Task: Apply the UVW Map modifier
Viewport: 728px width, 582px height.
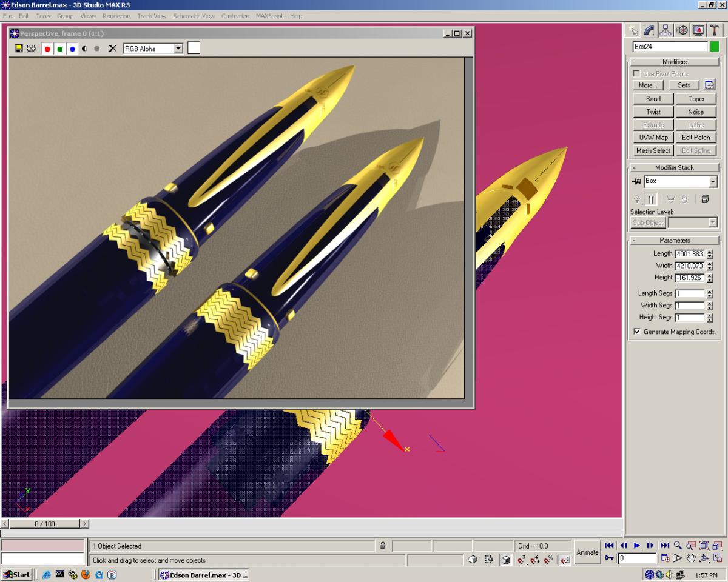Action: [x=653, y=138]
